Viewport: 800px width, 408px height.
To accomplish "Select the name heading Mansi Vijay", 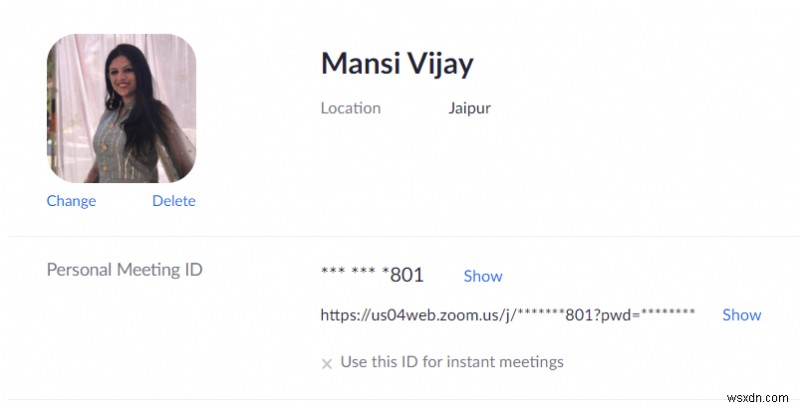I will [x=397, y=64].
